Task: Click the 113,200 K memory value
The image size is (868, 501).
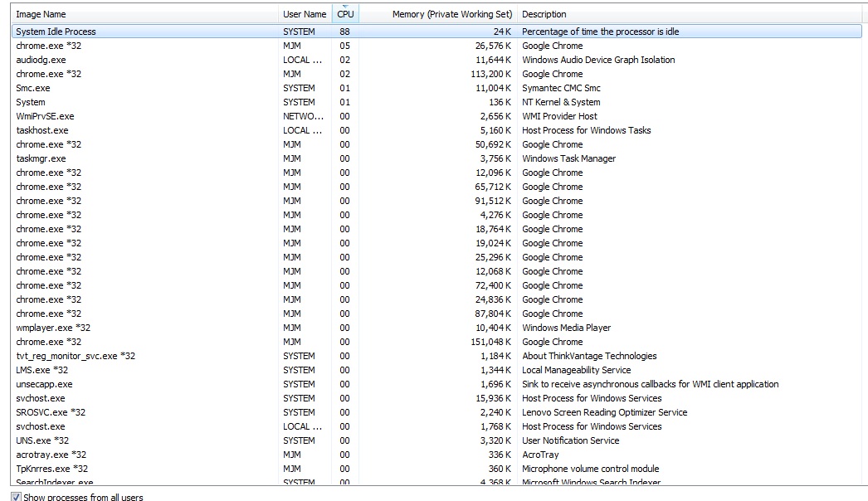Action: click(x=491, y=74)
